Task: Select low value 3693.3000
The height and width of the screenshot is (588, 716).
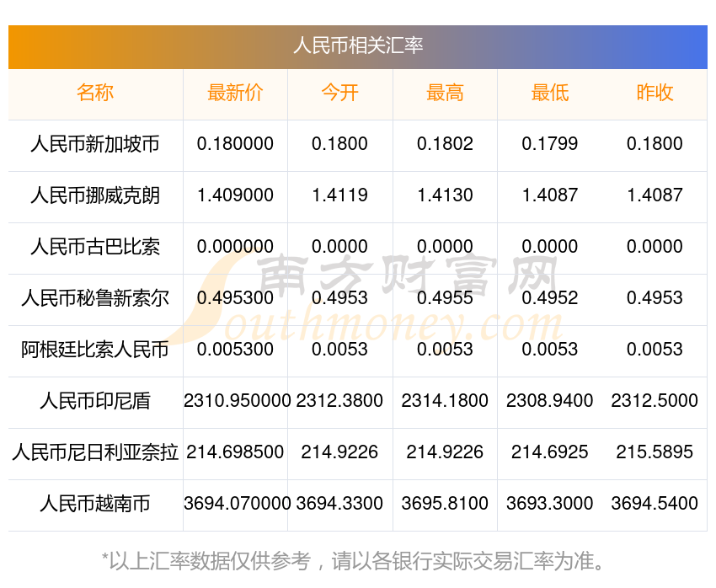Action: [x=550, y=504]
